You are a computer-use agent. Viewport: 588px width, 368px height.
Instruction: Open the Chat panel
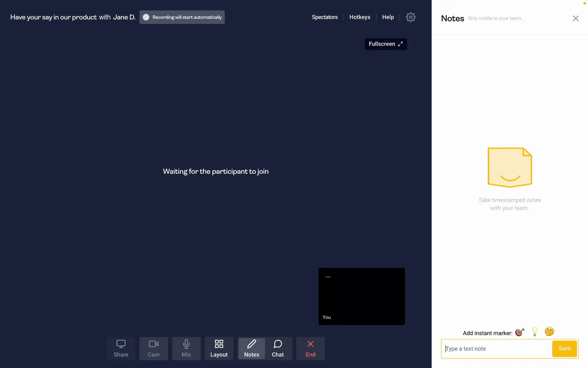(278, 348)
